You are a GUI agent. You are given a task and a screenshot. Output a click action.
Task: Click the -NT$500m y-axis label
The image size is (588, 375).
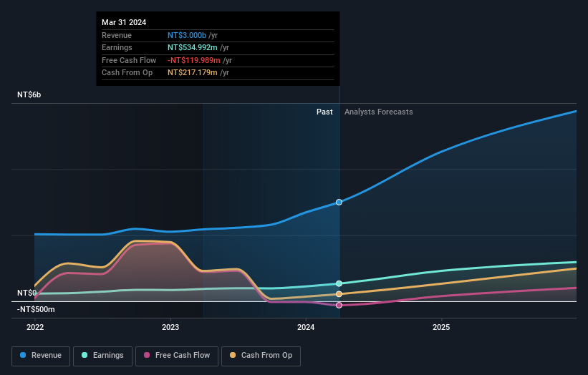click(36, 309)
